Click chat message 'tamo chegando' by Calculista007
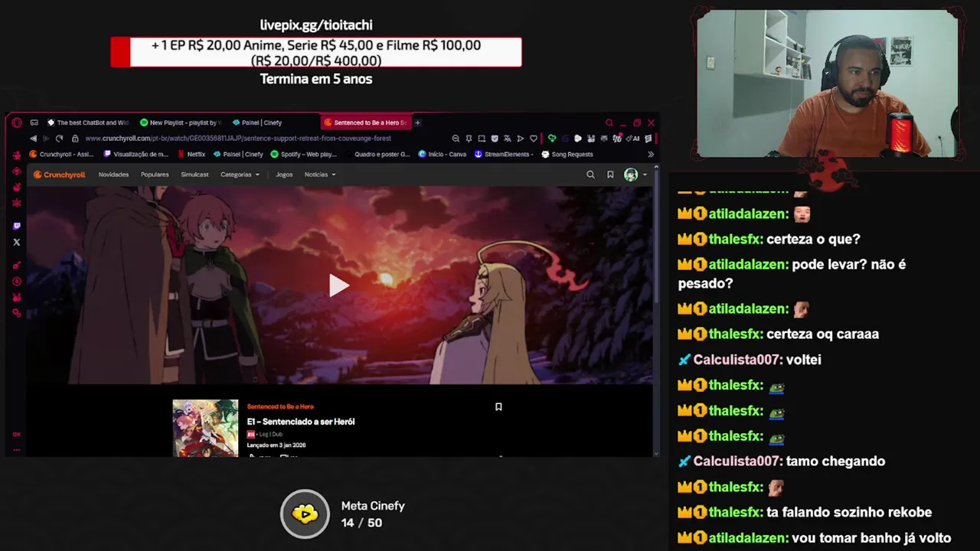Viewport: 980px width, 551px height. point(835,461)
